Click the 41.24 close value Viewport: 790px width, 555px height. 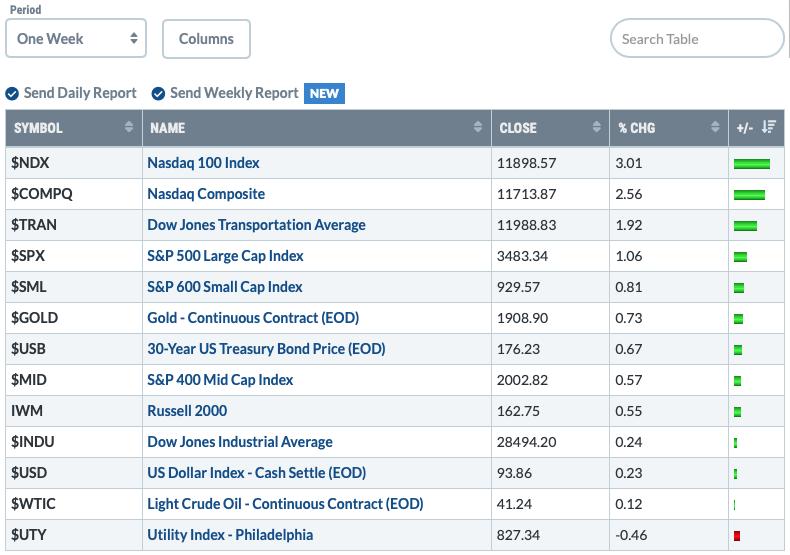pos(514,504)
